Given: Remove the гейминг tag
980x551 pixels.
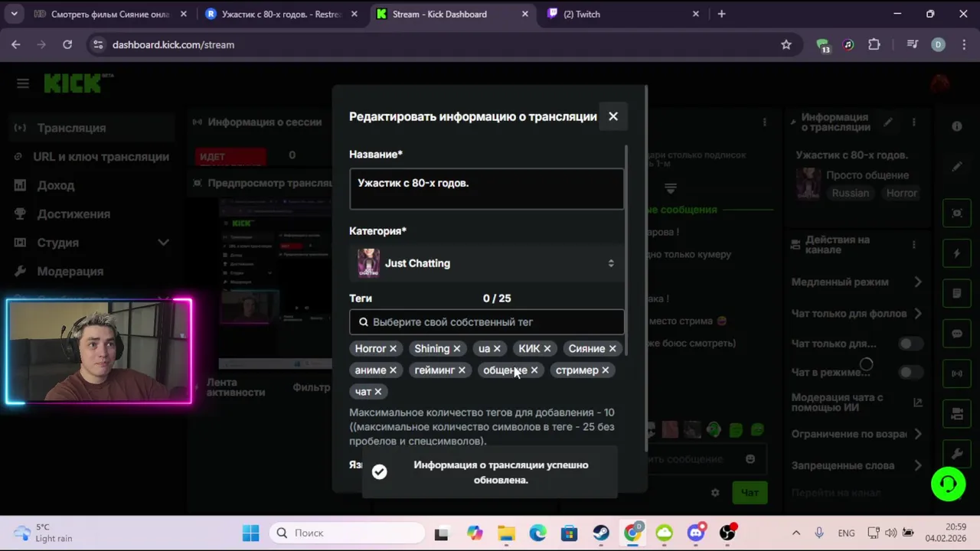Looking at the screenshot, I should point(462,370).
